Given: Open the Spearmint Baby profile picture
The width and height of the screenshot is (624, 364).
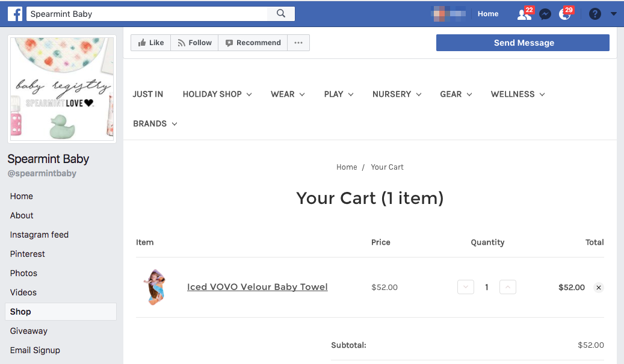Looking at the screenshot, I should [62, 89].
